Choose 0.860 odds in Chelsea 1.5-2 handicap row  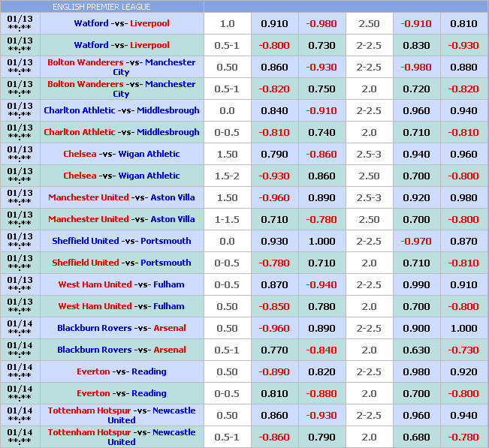[x=321, y=176]
